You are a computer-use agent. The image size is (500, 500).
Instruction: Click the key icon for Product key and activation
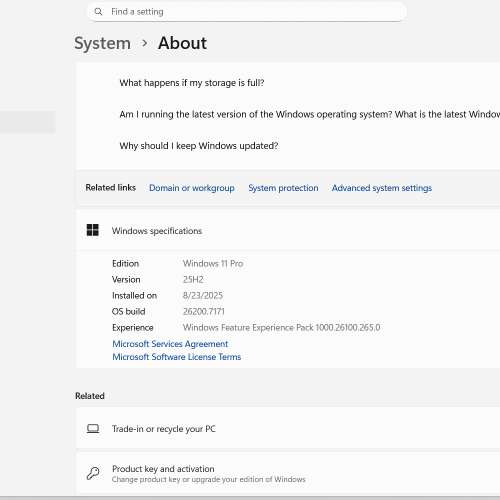pyautogui.click(x=93, y=473)
